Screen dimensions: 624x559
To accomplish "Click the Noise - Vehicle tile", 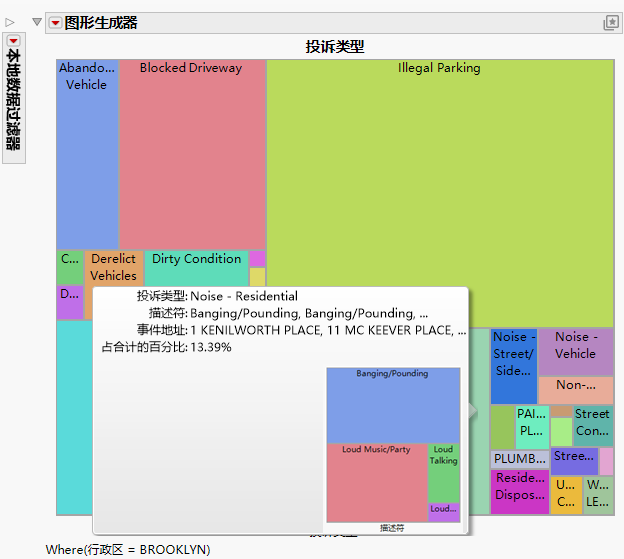I will coord(576,352).
